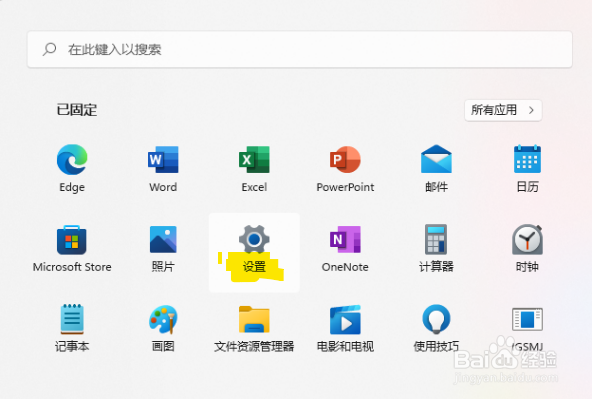Click the 已固定 pinned section heading
The height and width of the screenshot is (399, 592).
pyautogui.click(x=77, y=110)
